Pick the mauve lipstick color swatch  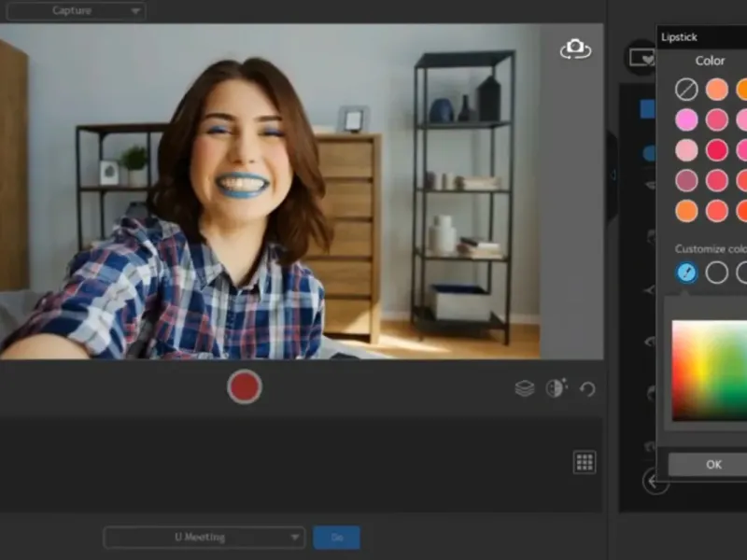[x=686, y=180]
